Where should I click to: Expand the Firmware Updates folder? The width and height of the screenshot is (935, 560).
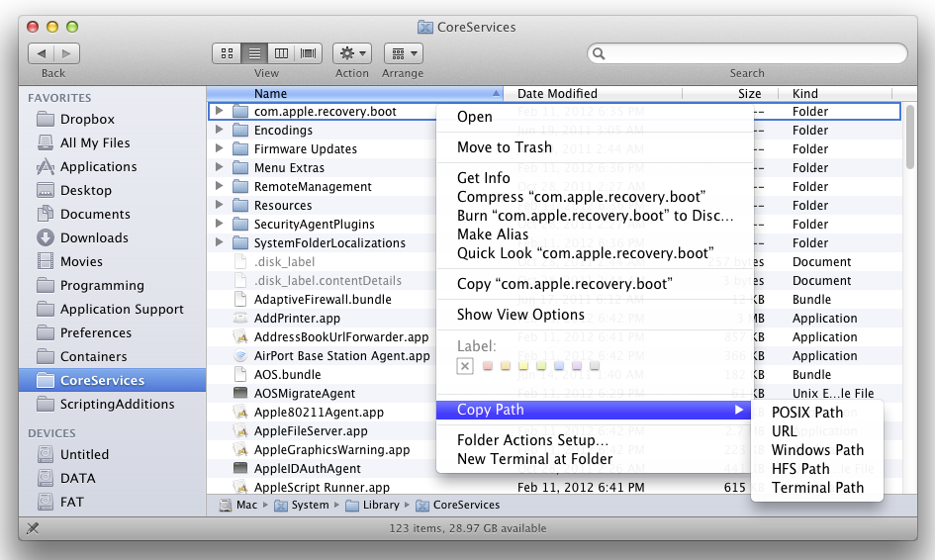pyautogui.click(x=219, y=148)
